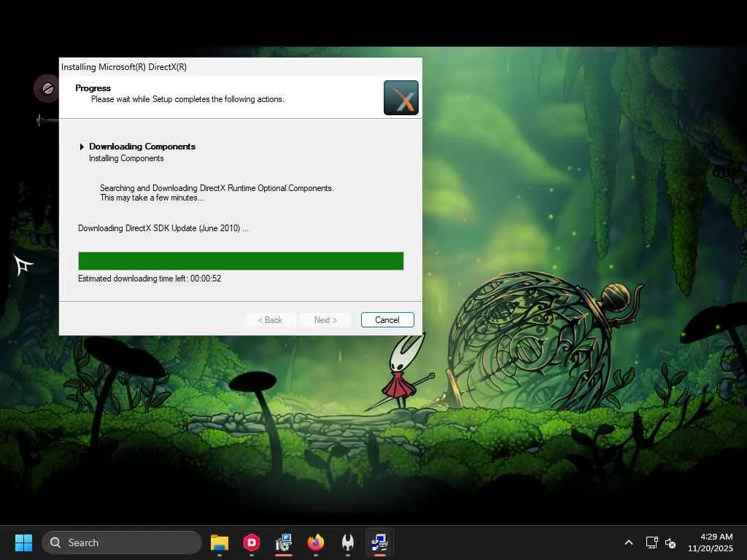Open the Windows Start menu
This screenshot has width=747, height=560.
coord(23,542)
